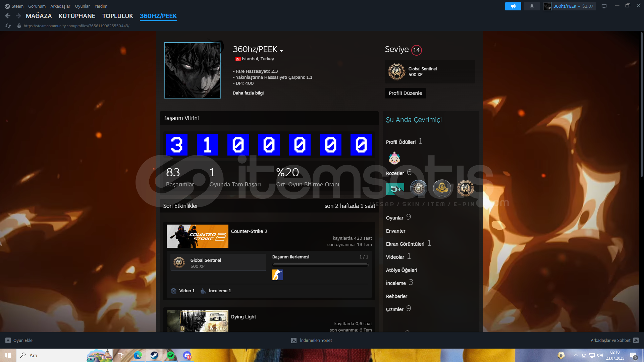Open the notifications bell
The width and height of the screenshot is (644, 362).
pos(532,6)
